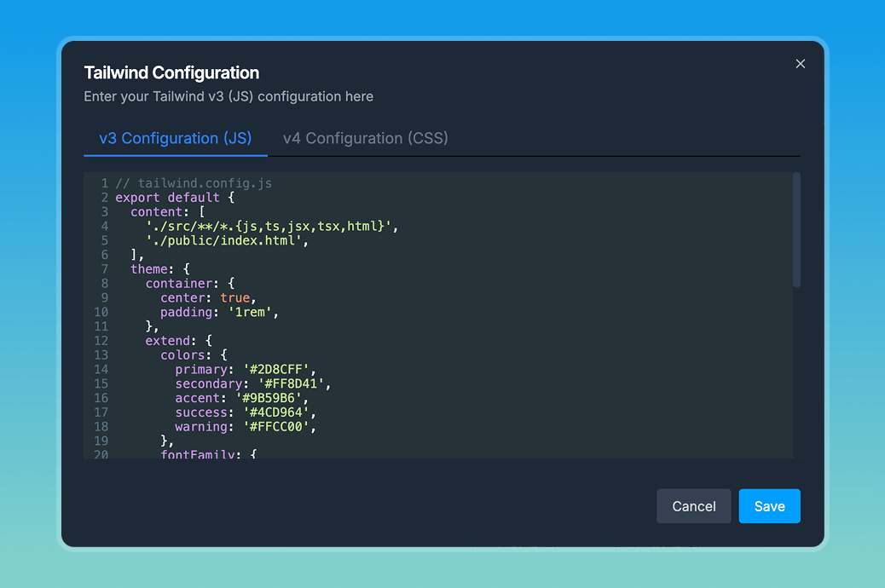The width and height of the screenshot is (885, 588).
Task: Click the warning '#FFCC00' color value
Action: coord(276,427)
